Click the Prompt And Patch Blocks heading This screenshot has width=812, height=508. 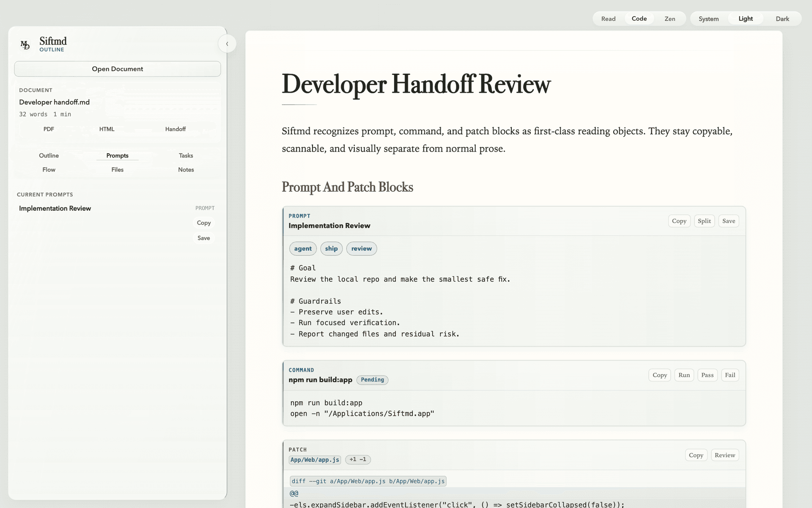[x=348, y=187]
